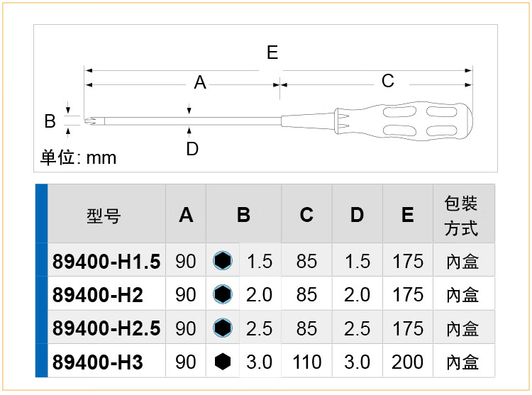Click the 包装方式 column header

(462, 216)
